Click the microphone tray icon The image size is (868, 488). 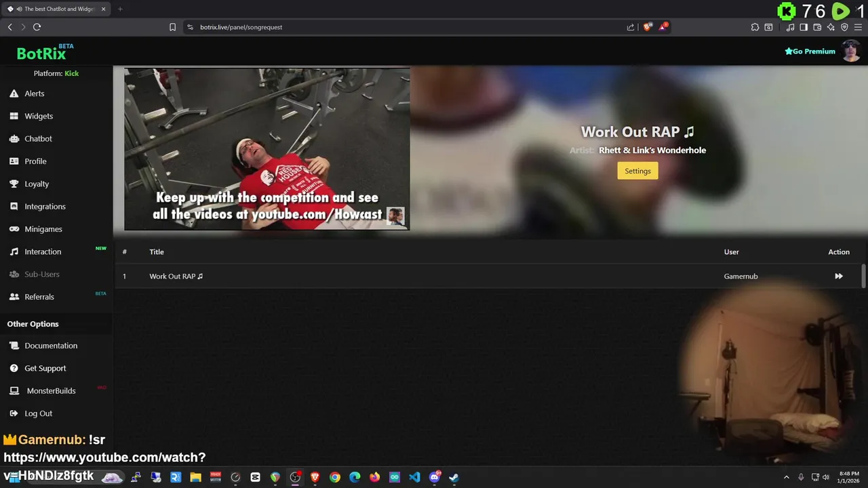[801, 477]
